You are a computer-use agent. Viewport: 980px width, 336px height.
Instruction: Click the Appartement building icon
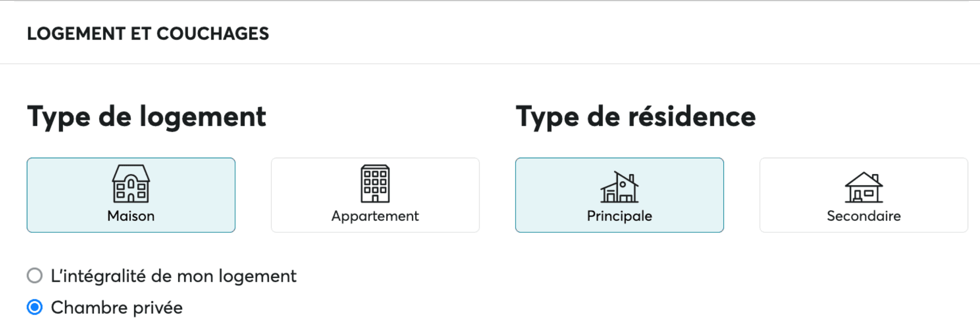pyautogui.click(x=375, y=184)
